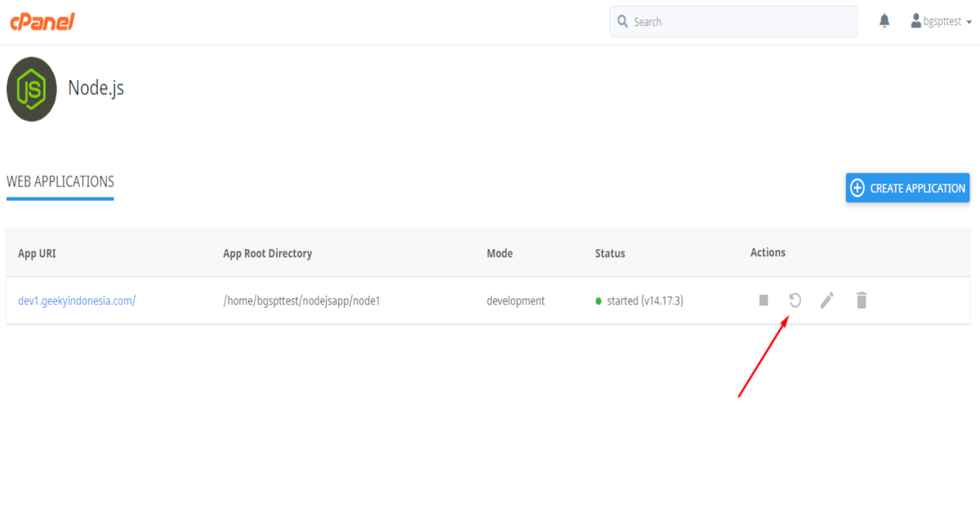Viewport: 980px width, 514px height.
Task: Click the cPanel logo
Action: 42,22
